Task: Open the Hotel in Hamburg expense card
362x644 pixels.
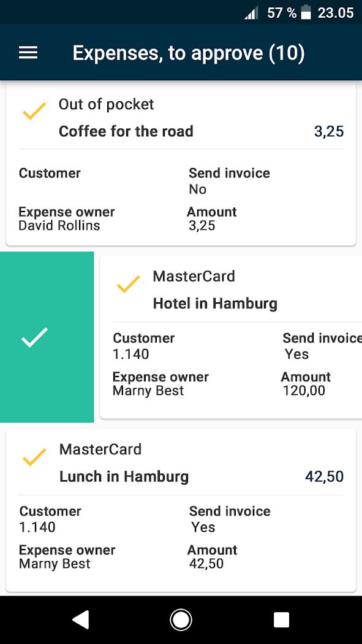Action: 231,337
